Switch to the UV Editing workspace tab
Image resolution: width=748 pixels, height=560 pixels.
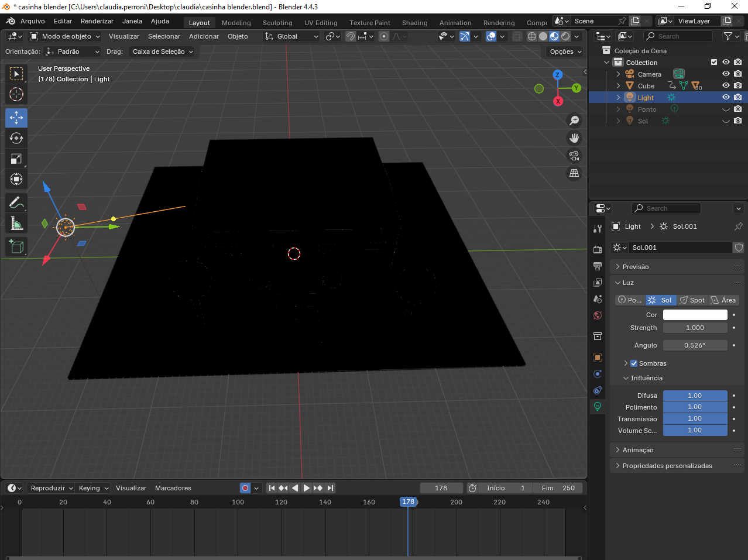click(321, 23)
